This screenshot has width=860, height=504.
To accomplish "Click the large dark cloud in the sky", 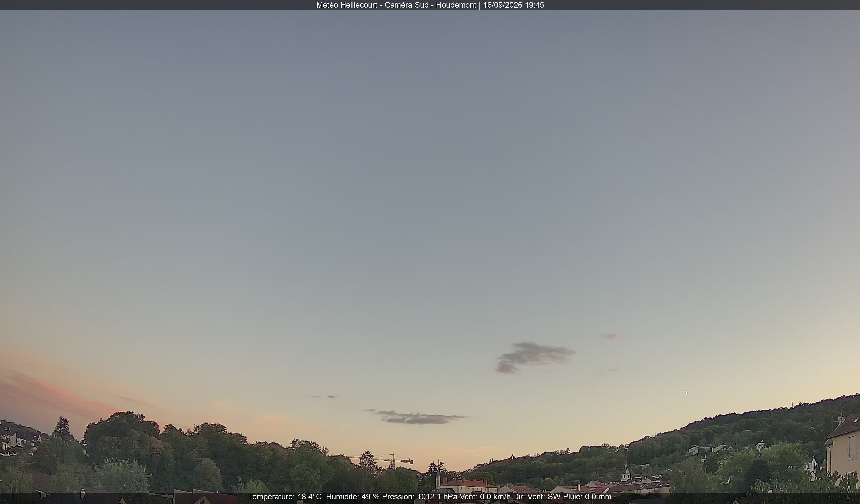I will pos(535,357).
